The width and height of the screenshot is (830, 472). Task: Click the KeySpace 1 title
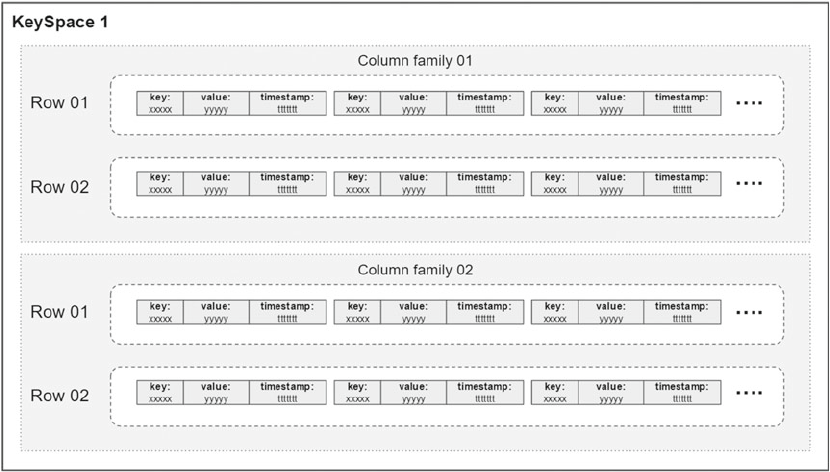click(x=60, y=23)
